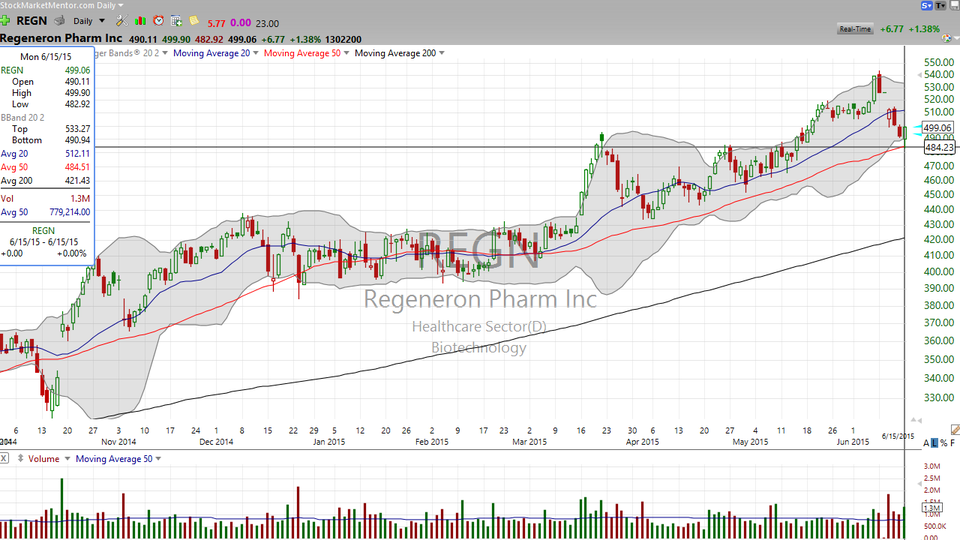Click the magenta 0.00 value in toolbar
This screenshot has height=540, width=960.
click(x=241, y=23)
